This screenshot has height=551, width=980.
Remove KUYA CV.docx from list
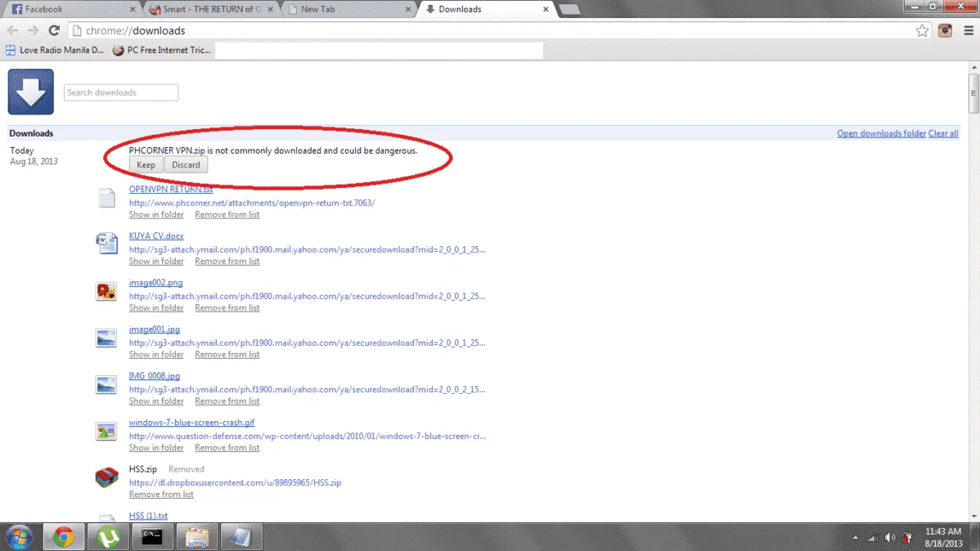pos(227,261)
